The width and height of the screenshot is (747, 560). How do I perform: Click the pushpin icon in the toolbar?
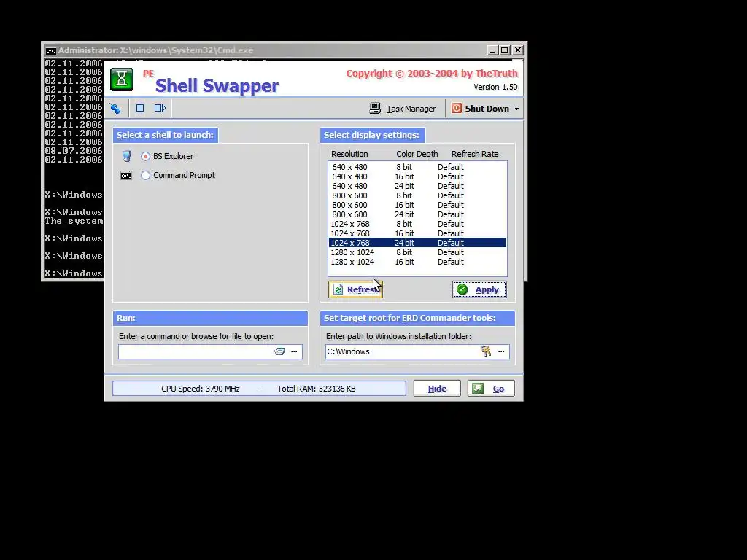[x=115, y=109]
